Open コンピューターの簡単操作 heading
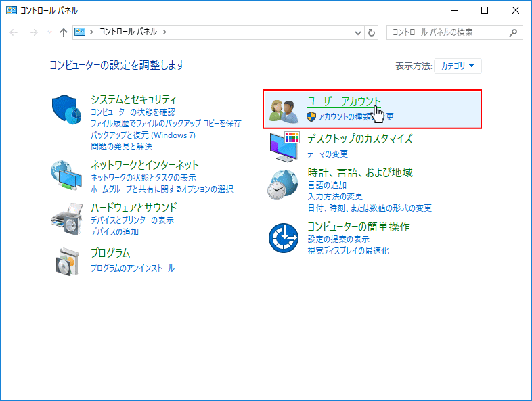This screenshot has height=401, width=532. point(358,227)
